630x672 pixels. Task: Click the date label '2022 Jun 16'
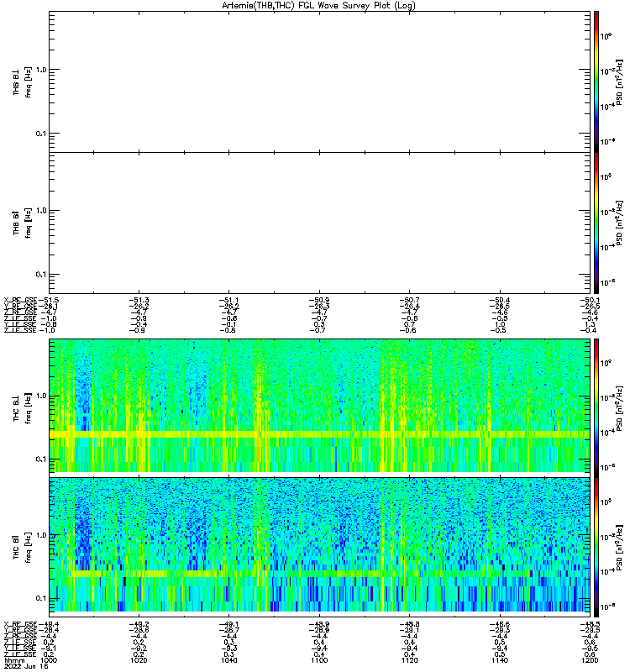[x=26, y=666]
